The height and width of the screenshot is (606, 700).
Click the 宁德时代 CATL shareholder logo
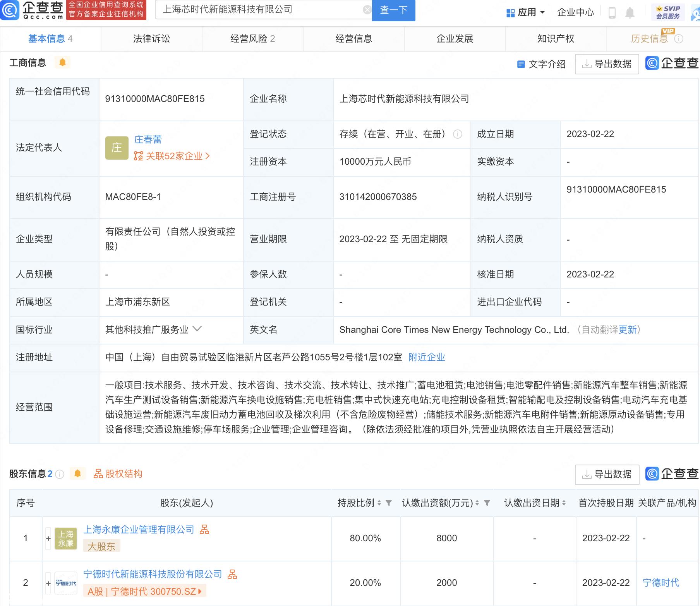(x=66, y=583)
